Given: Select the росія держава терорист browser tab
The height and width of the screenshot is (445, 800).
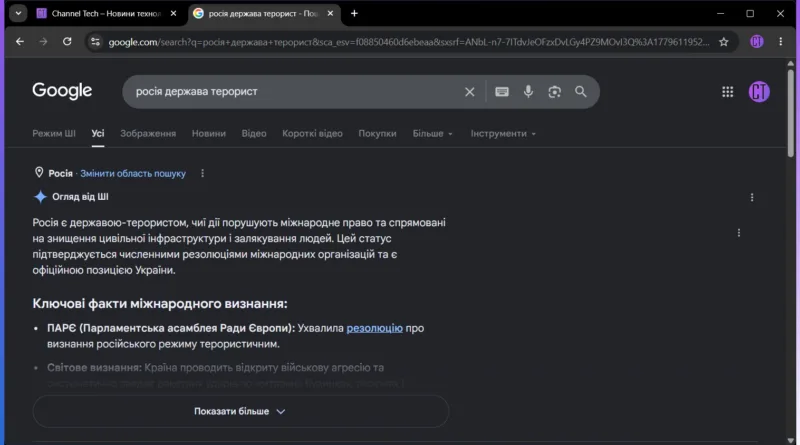Looking at the screenshot, I should point(264,14).
